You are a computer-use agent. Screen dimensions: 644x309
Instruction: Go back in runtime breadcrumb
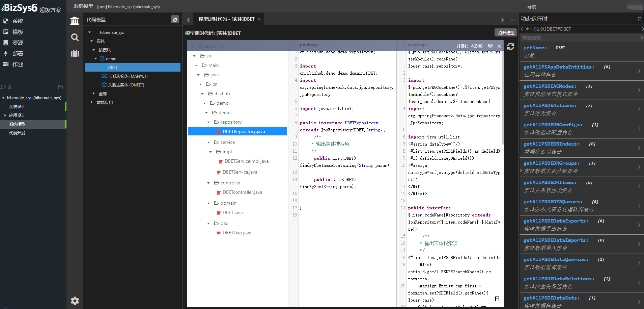pyautogui.click(x=522, y=29)
